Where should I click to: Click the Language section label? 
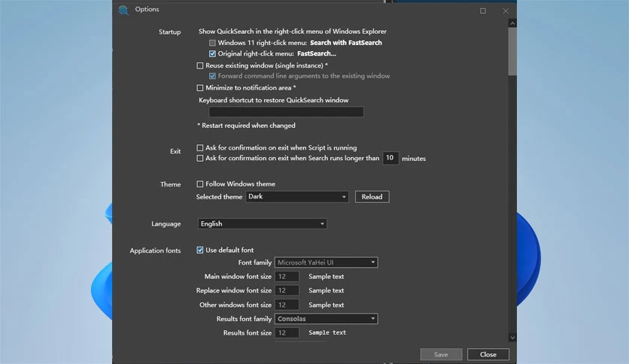click(166, 223)
